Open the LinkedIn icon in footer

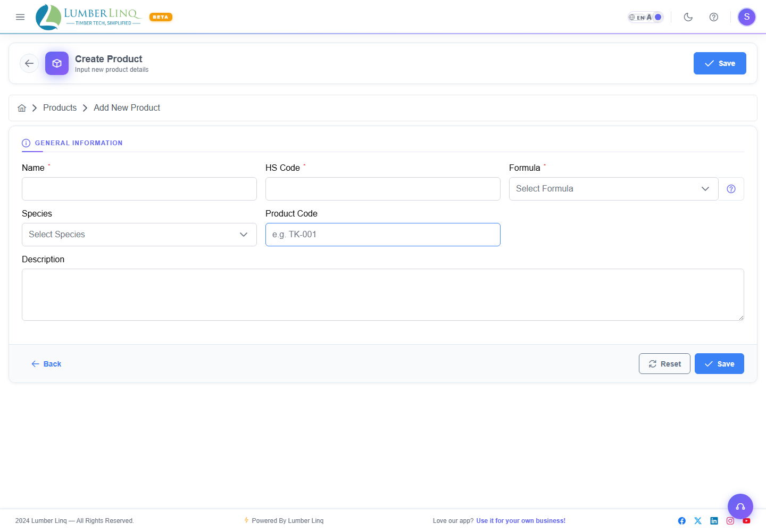point(714,521)
